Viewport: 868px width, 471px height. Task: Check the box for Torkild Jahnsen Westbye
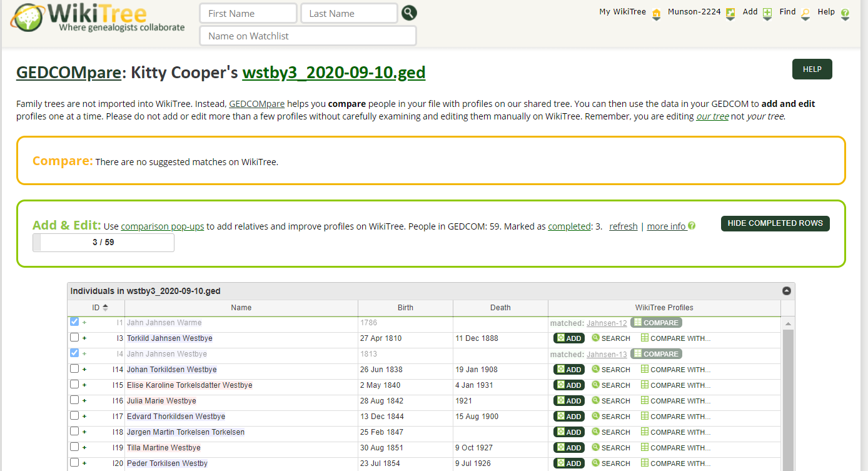coord(74,338)
